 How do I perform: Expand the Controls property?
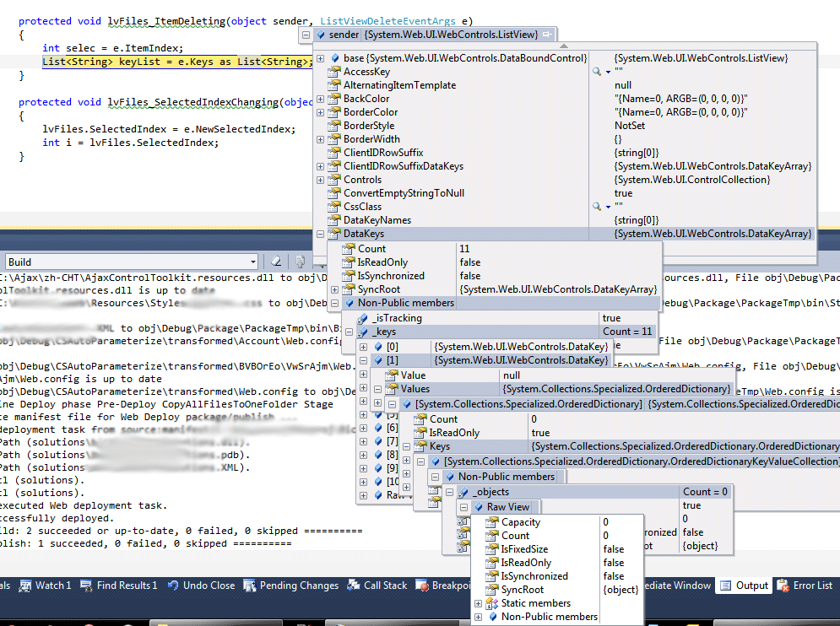[320, 180]
